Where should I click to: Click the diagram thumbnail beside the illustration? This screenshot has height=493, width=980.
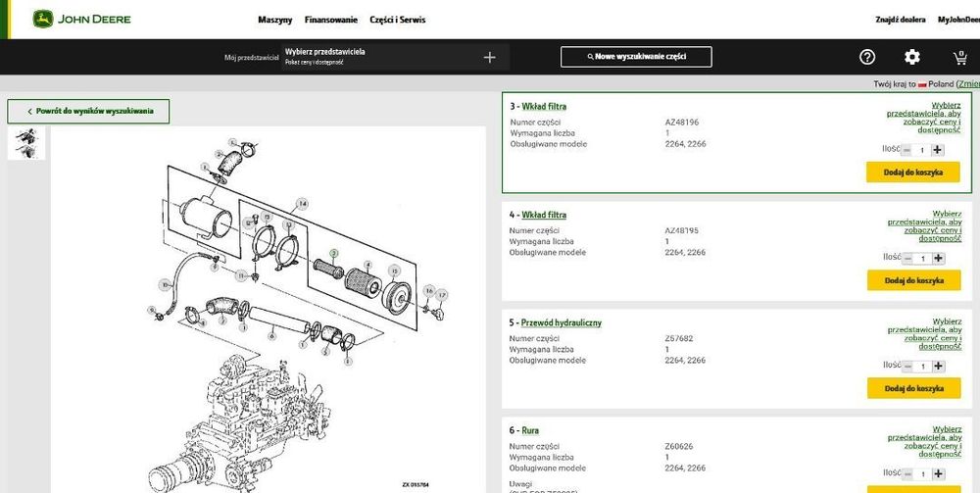click(26, 143)
